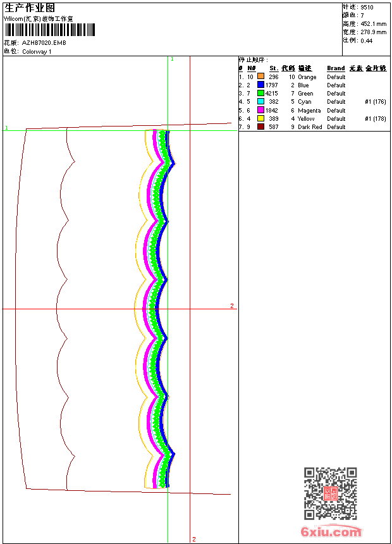Click the QR code image
392x544 pixels.
click(330, 493)
